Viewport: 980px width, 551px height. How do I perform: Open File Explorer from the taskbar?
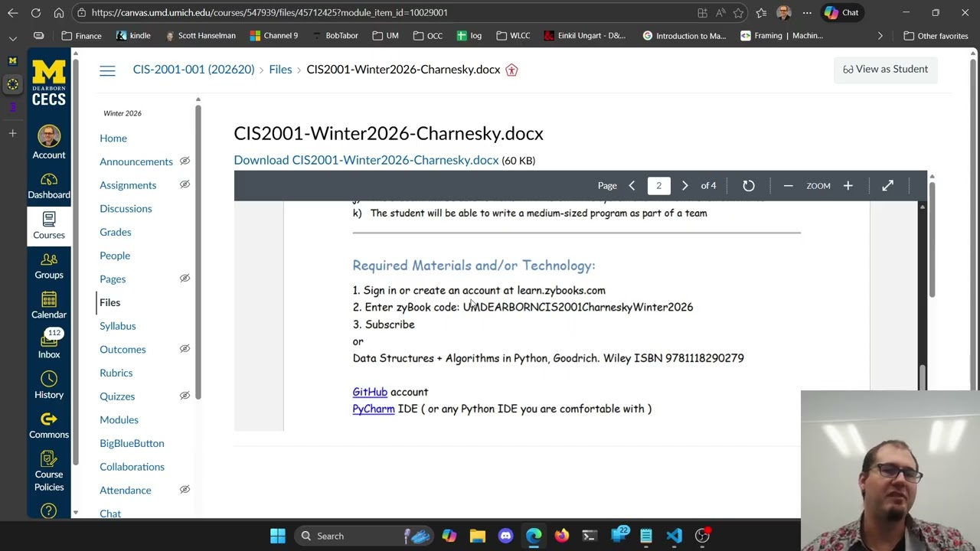[x=478, y=536]
